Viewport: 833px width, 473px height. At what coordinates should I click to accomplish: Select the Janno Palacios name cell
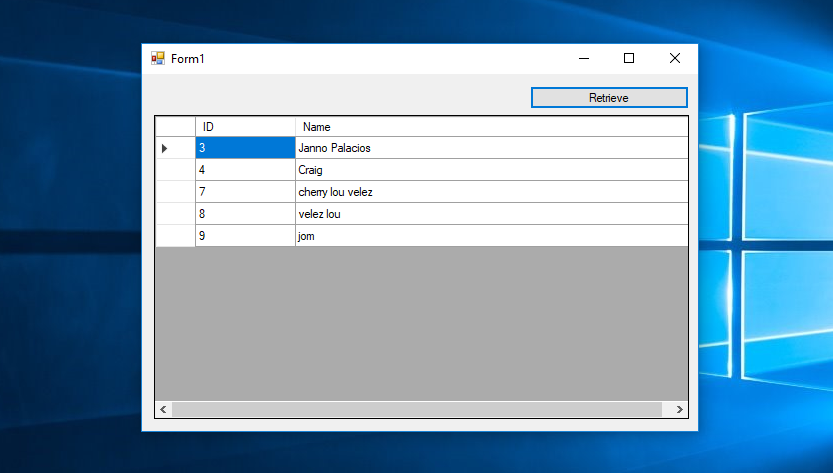pyautogui.click(x=491, y=148)
